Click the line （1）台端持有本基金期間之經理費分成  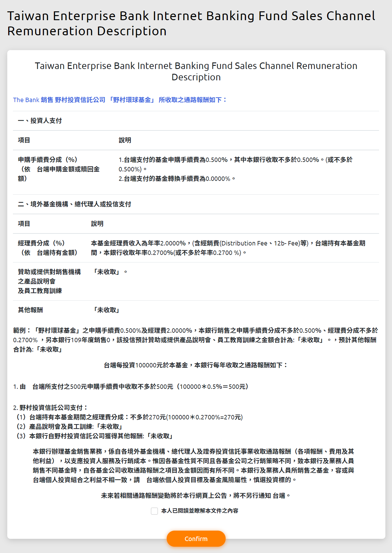129,417
